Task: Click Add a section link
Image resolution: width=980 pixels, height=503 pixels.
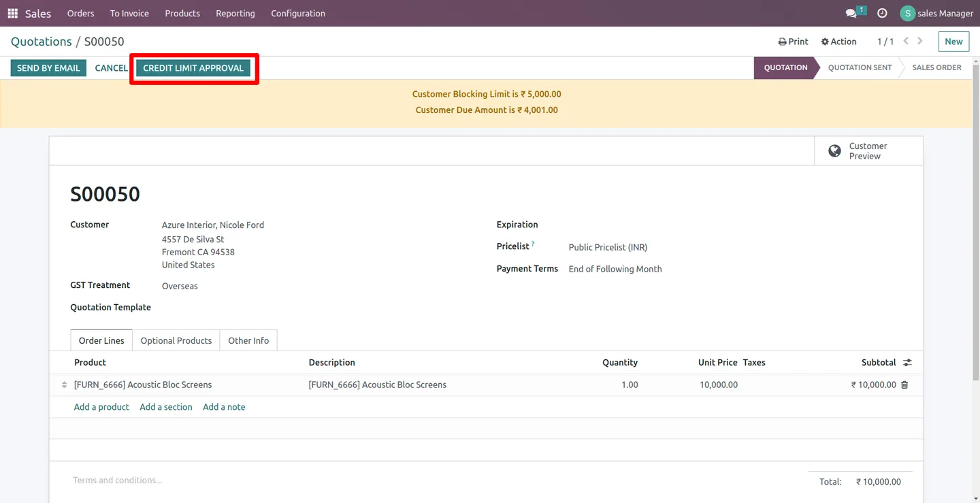Action: click(166, 407)
